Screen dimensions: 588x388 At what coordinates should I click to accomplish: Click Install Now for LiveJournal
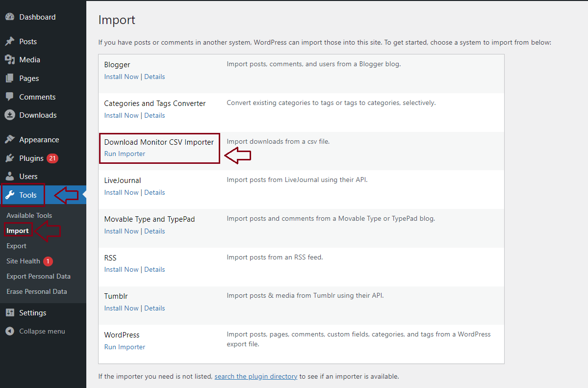(122, 192)
